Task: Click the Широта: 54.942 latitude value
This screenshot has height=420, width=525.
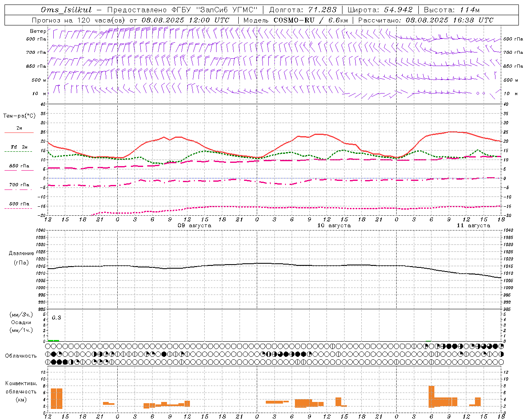Action: pos(380,10)
